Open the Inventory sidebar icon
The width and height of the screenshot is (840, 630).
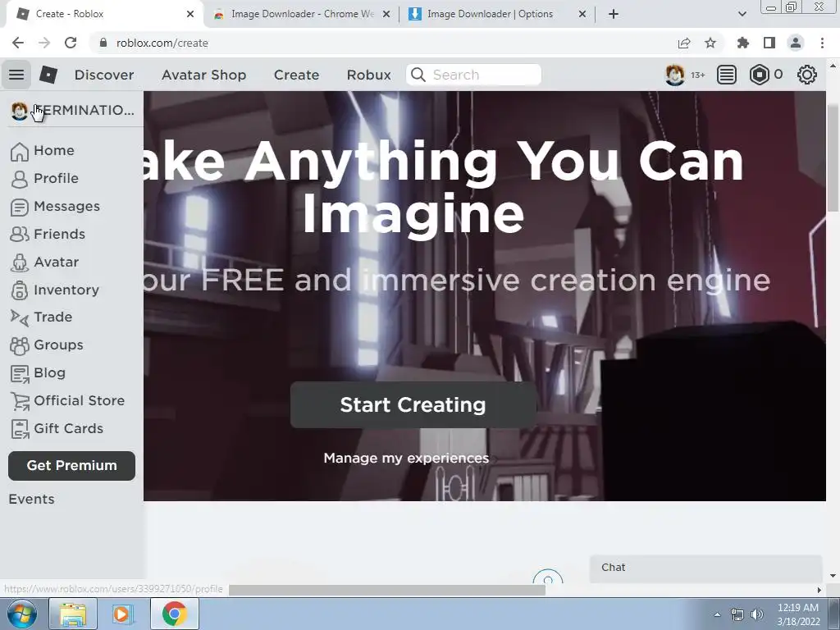tap(20, 290)
